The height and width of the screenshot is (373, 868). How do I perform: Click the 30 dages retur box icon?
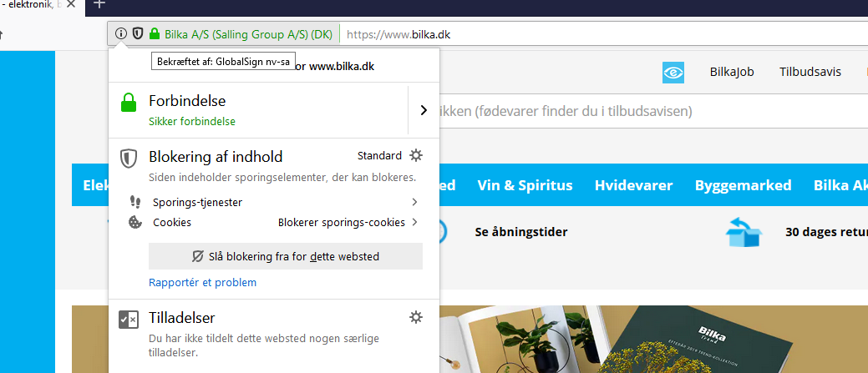point(744,232)
